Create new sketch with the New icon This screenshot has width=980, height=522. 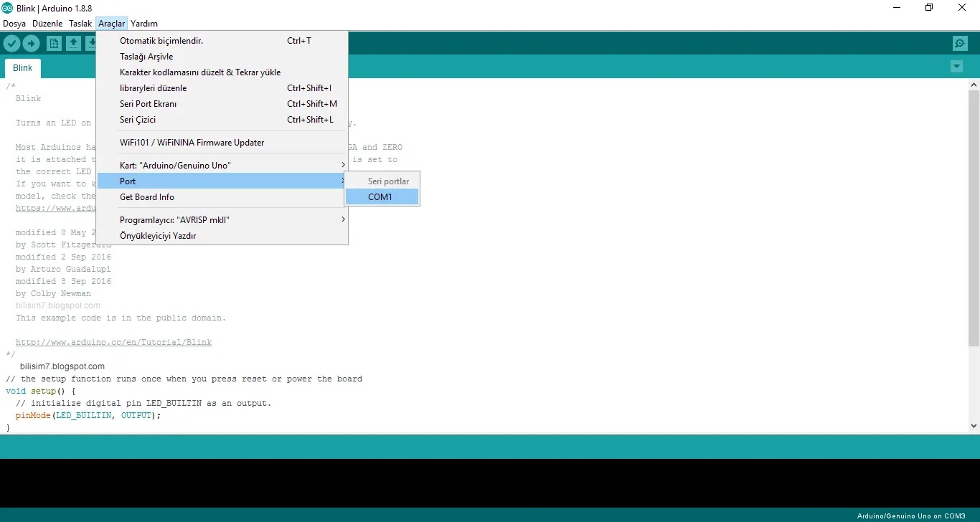tap(54, 44)
